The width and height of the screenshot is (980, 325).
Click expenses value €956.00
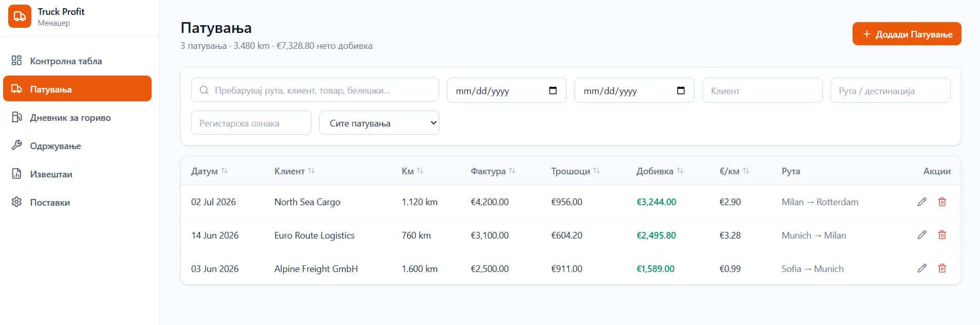pyautogui.click(x=567, y=202)
